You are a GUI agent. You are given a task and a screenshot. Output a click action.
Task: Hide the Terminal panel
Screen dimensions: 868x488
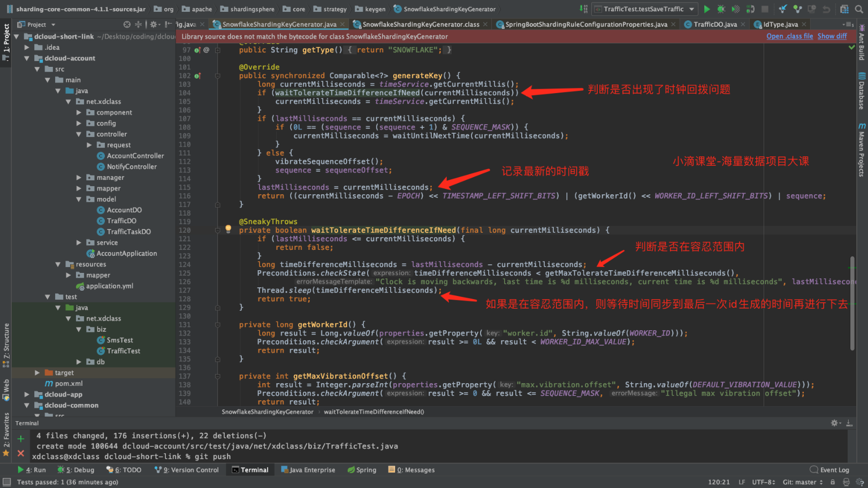(x=849, y=423)
